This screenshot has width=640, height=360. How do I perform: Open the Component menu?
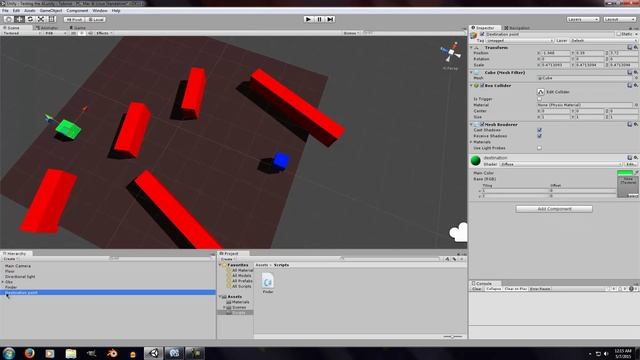[x=77, y=11]
